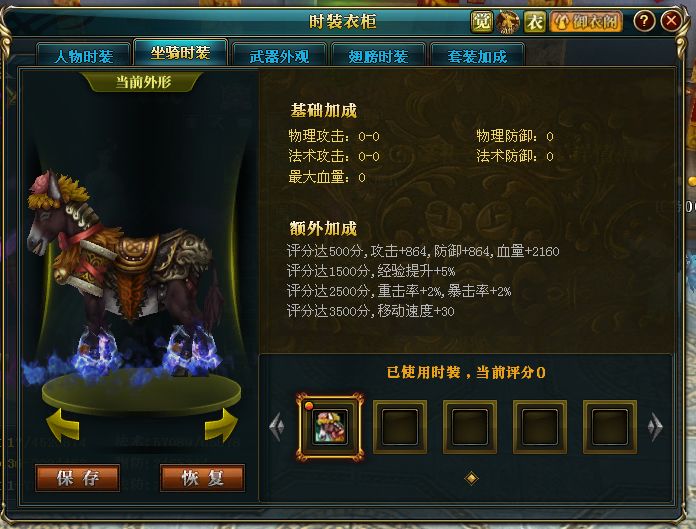Rotate mount preview left with yellow arrow
This screenshot has width=696, height=529.
tap(63, 425)
